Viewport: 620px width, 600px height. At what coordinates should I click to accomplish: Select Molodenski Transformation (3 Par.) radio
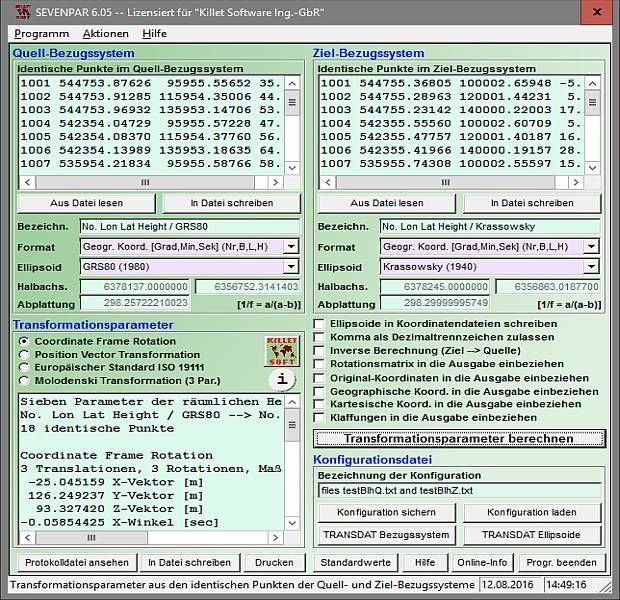24,380
